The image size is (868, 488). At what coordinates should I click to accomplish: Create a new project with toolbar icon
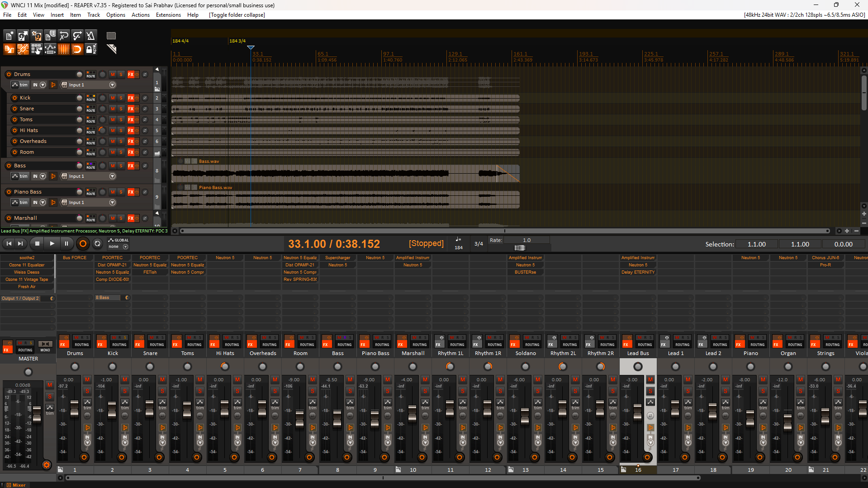(x=9, y=36)
